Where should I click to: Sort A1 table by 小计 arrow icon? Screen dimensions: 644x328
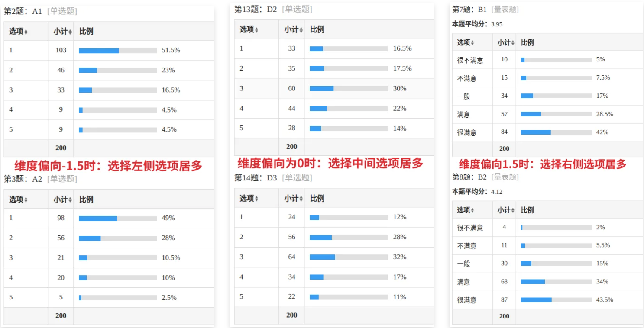(x=69, y=32)
